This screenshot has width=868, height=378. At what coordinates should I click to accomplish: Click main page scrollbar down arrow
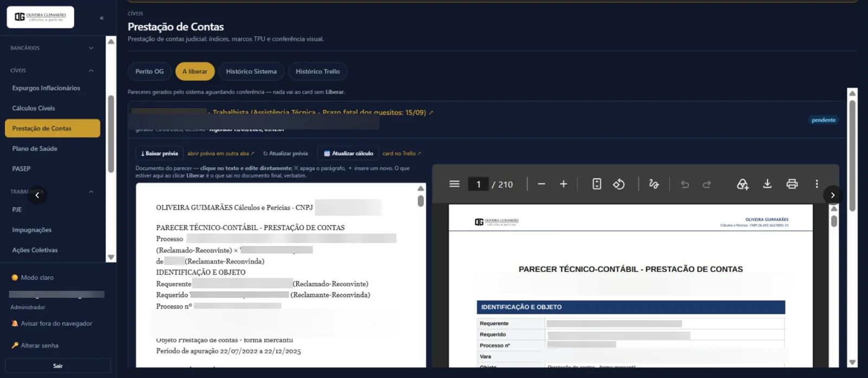pyautogui.click(x=852, y=362)
